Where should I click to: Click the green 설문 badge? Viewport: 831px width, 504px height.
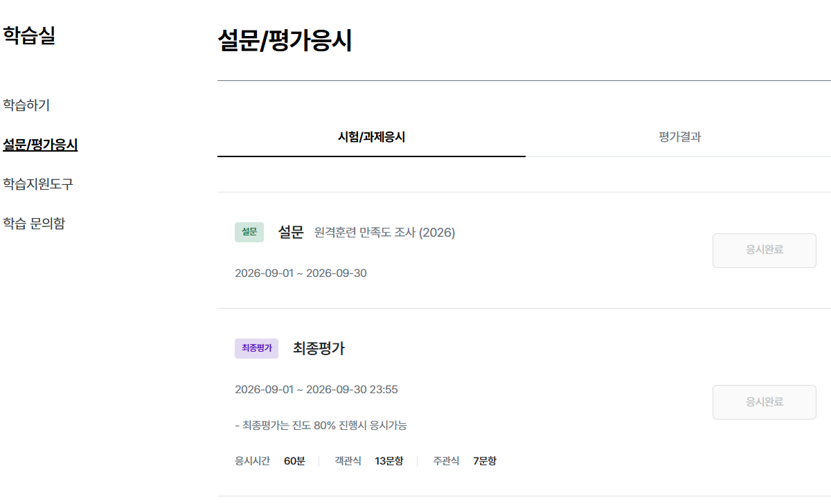[x=249, y=232]
